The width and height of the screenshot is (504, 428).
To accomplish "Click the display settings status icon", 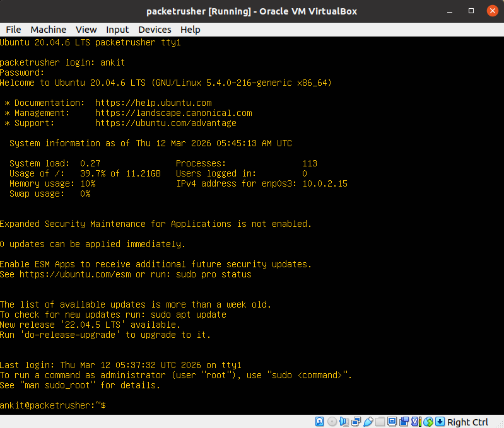I will [x=392, y=422].
